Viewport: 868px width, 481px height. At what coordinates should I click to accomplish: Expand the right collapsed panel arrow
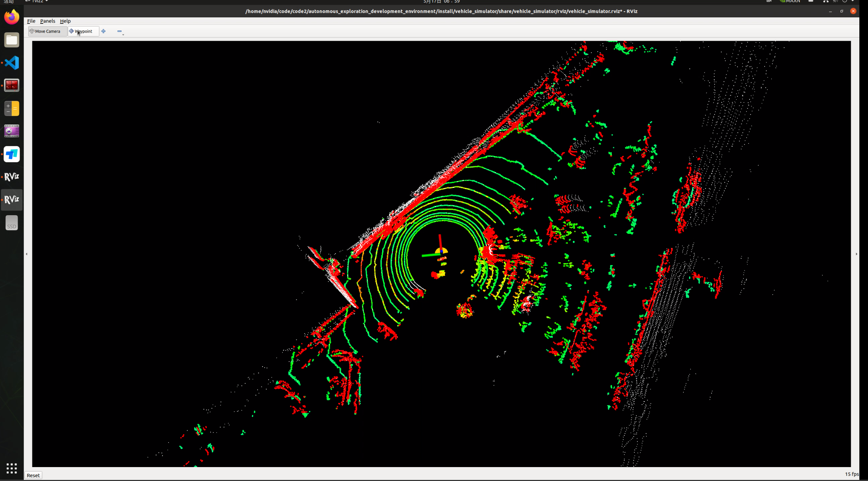click(856, 254)
